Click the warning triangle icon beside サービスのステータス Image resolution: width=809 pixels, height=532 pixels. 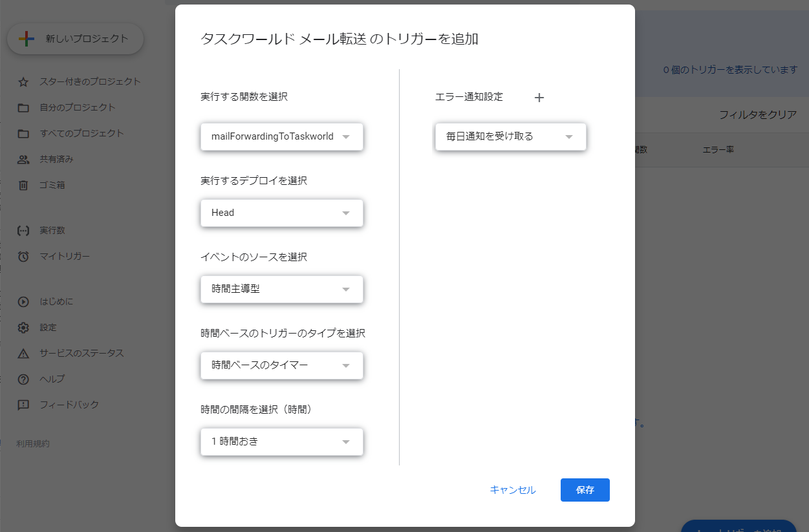(x=23, y=354)
